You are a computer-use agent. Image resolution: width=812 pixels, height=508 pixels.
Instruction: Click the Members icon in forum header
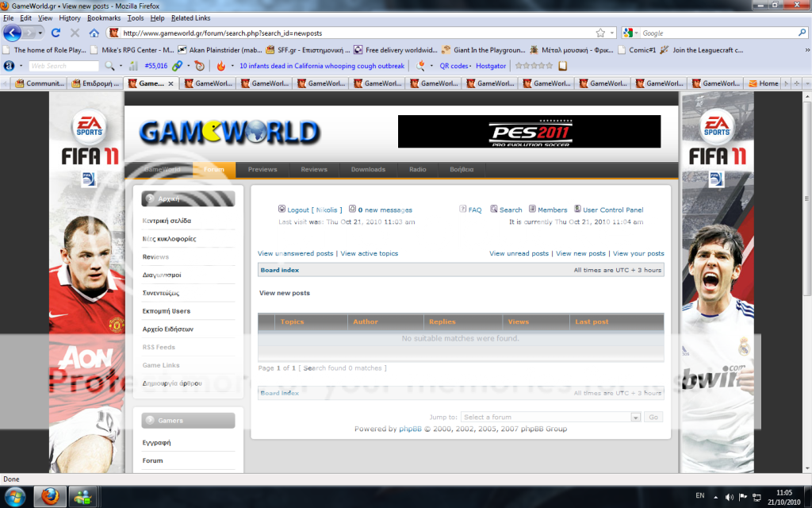[532, 209]
